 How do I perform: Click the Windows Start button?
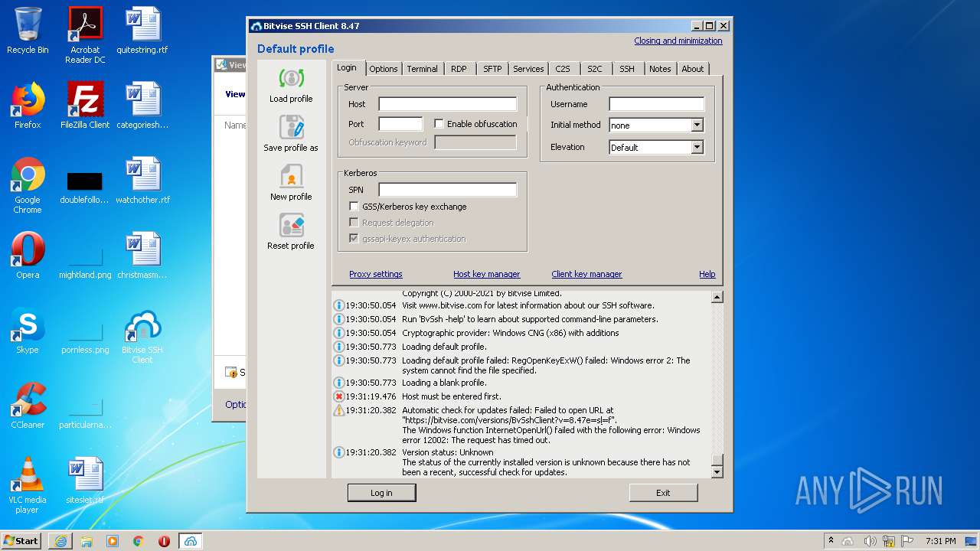[21, 541]
